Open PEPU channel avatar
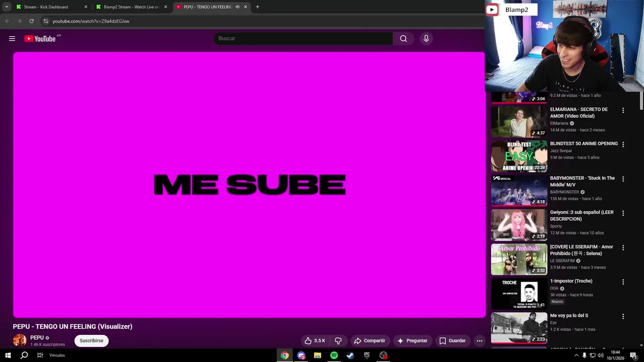Viewport: 644px width, 362px height. click(20, 340)
